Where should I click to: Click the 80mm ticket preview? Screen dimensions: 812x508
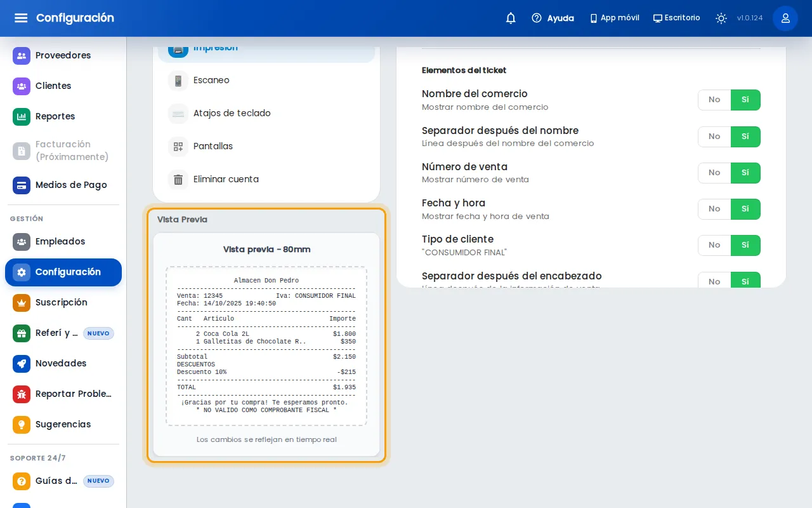pyautogui.click(x=266, y=346)
